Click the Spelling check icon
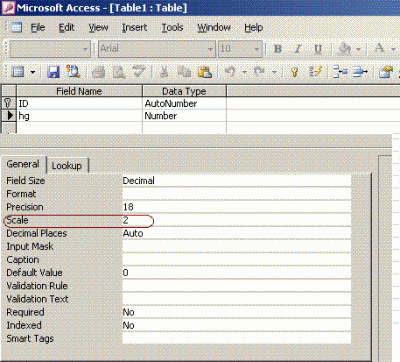 click(139, 72)
